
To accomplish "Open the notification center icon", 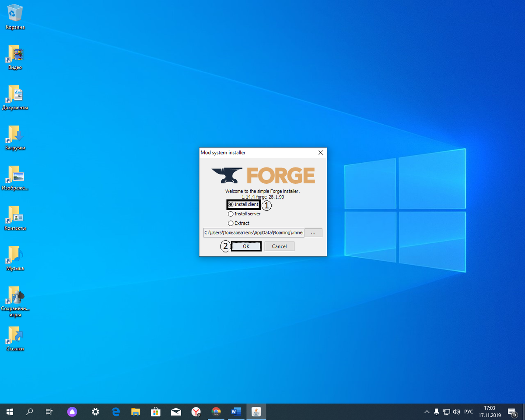I will coord(512,412).
